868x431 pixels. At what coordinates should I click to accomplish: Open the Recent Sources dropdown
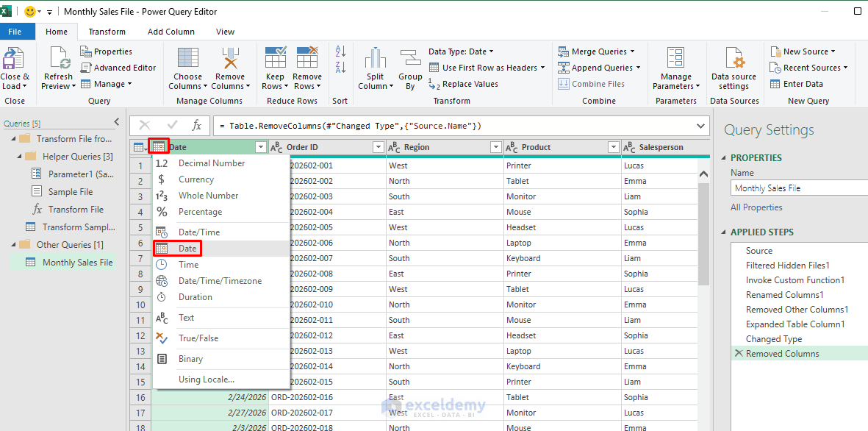point(808,68)
